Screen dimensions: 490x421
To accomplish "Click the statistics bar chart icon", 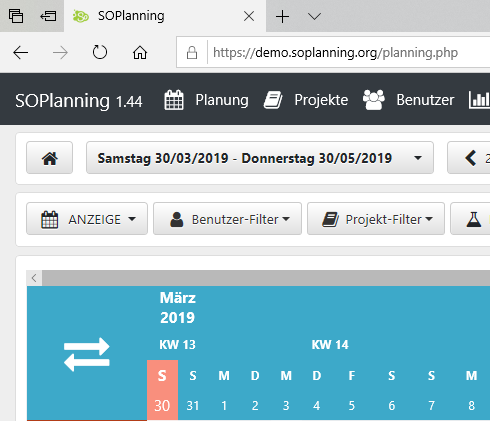I will coord(479,100).
